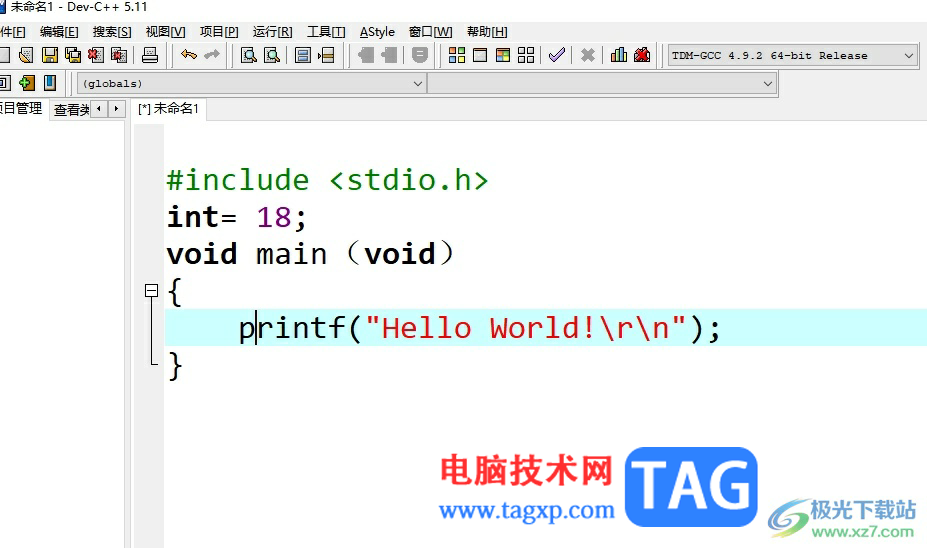Open the 项目[P] menu

pyautogui.click(x=219, y=32)
